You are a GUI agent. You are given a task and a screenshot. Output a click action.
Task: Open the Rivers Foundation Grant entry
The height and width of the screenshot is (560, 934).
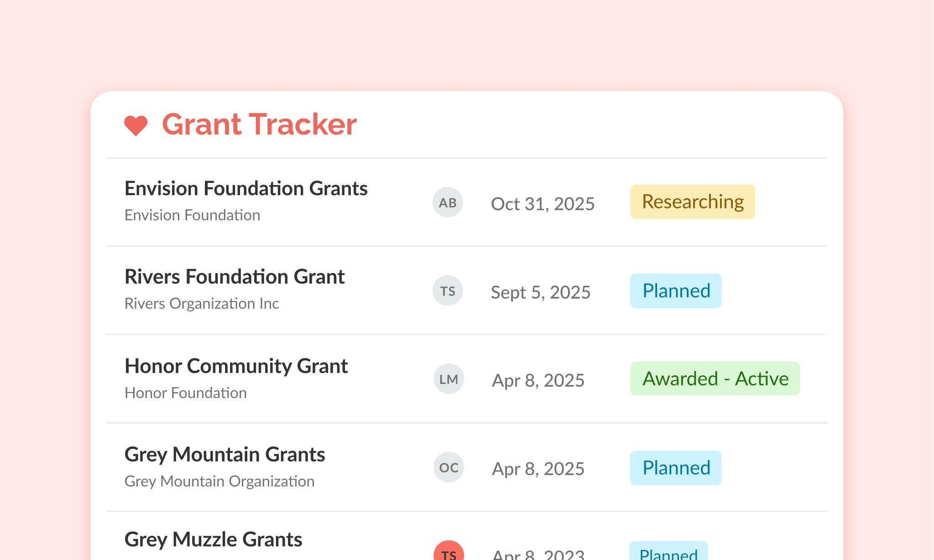pyautogui.click(x=235, y=277)
